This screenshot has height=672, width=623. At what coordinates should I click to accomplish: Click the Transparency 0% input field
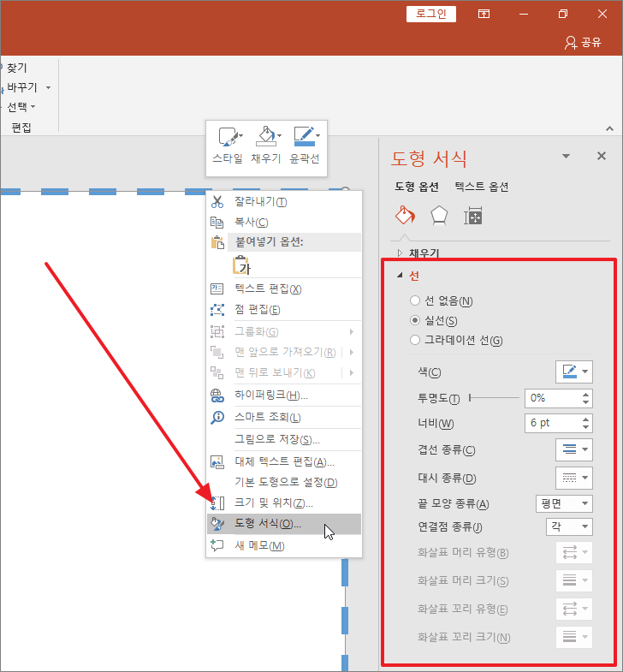553,398
